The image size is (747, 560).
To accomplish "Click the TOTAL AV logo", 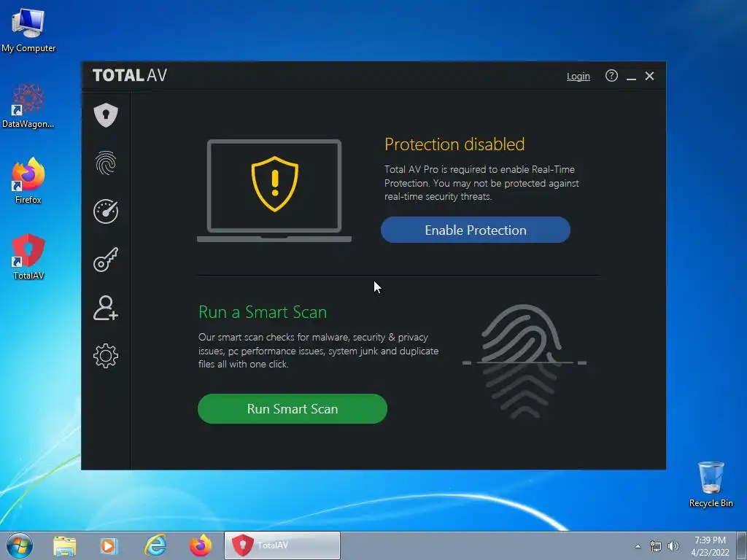I will tap(130, 75).
